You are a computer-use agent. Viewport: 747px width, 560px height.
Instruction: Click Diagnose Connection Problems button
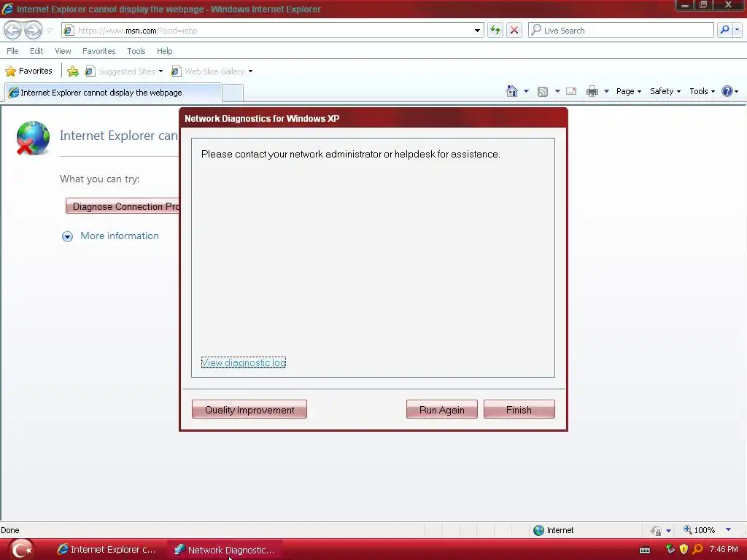123,206
